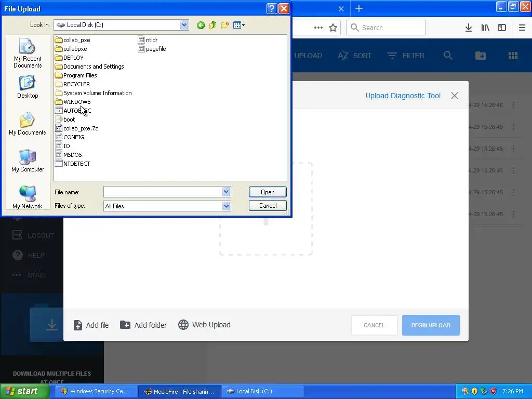Select the collabpxe folder

tap(71, 49)
